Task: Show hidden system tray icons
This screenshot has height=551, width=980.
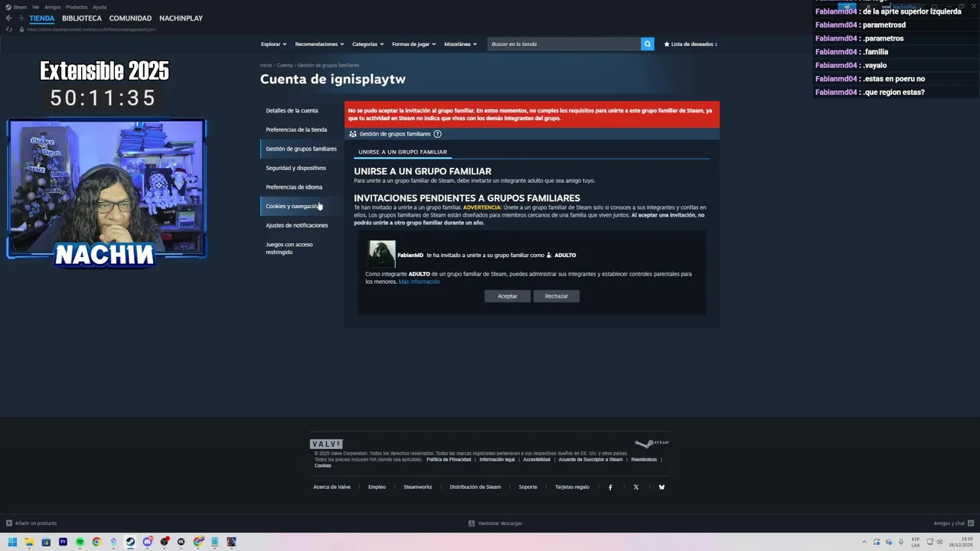Action: coord(864,542)
